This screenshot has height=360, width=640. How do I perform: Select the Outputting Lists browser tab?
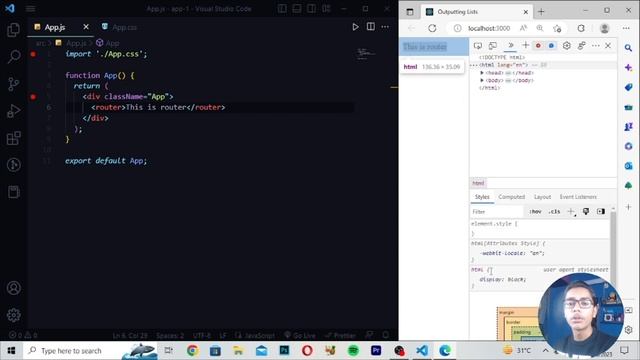click(x=476, y=12)
